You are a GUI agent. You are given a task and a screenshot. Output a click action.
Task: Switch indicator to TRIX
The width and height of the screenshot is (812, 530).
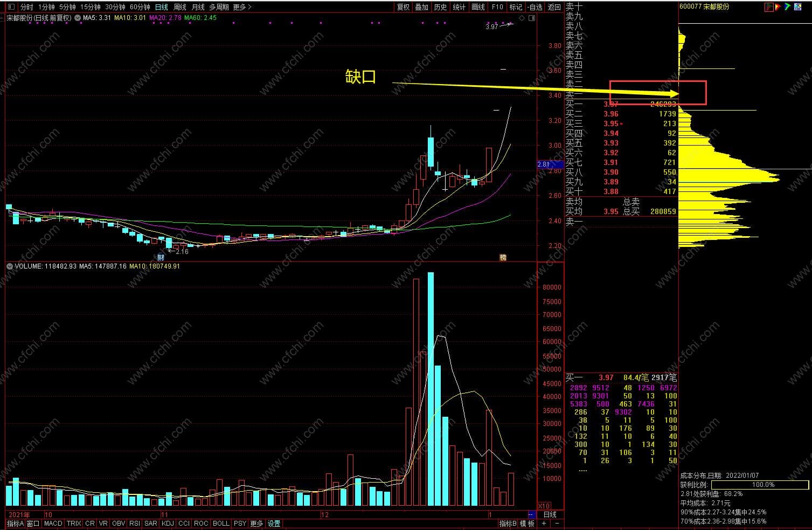click(x=74, y=524)
